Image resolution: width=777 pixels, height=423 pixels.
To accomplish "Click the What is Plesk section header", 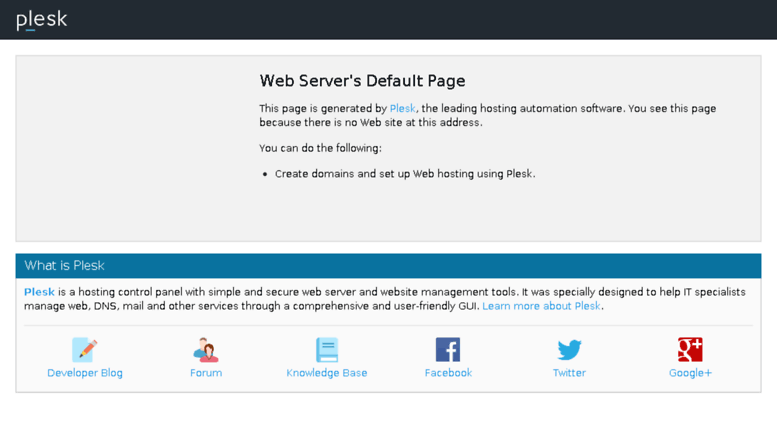I will [388, 266].
